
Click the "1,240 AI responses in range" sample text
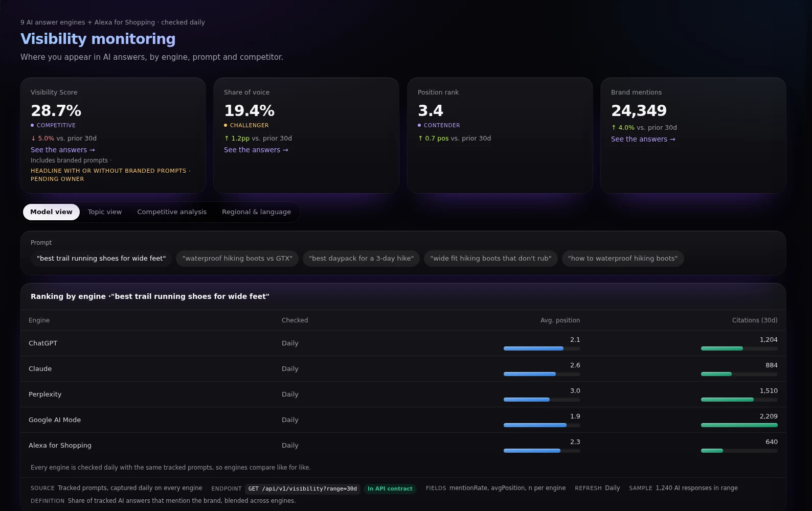[696, 488]
